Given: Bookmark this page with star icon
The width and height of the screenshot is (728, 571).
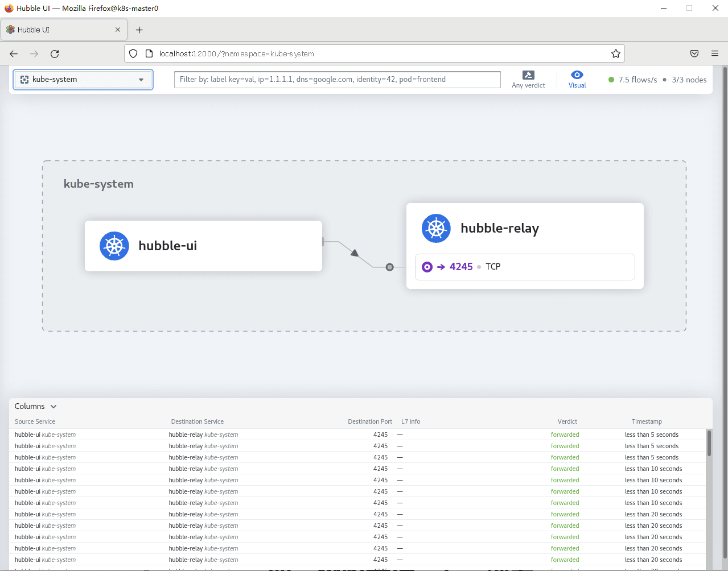Looking at the screenshot, I should tap(616, 53).
